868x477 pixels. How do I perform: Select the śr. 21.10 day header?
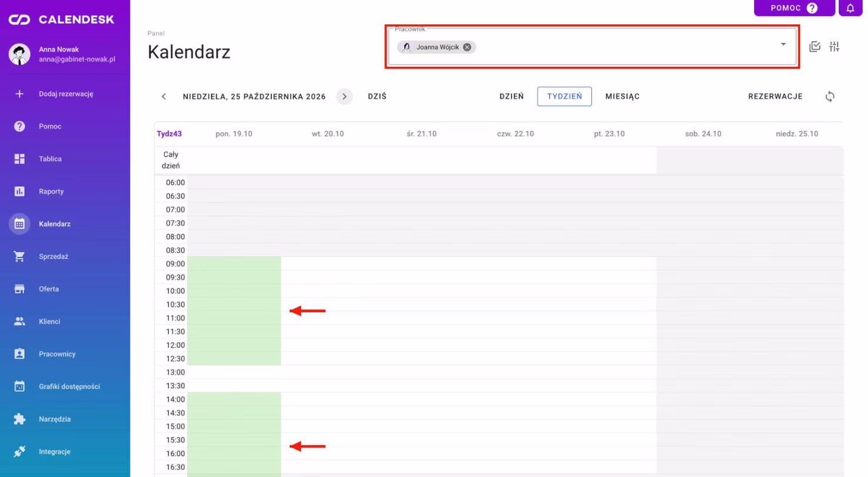(422, 134)
